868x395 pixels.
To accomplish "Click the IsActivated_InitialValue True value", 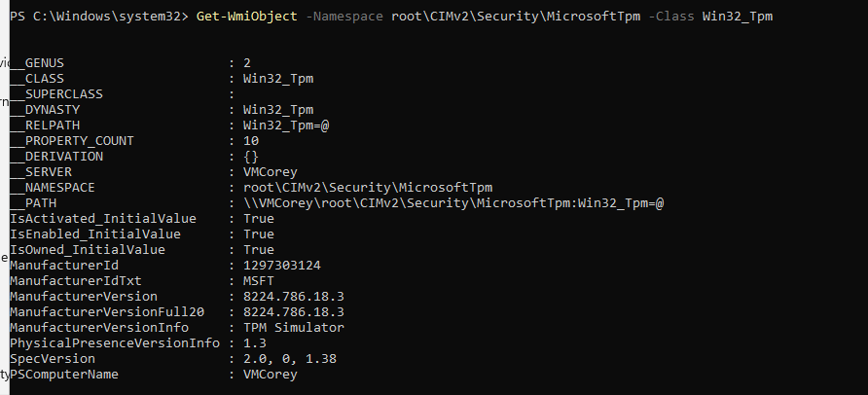I will (x=259, y=219).
